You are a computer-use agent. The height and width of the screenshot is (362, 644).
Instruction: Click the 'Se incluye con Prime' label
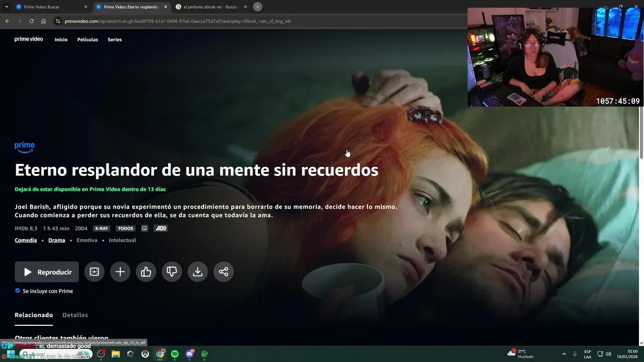[48, 291]
